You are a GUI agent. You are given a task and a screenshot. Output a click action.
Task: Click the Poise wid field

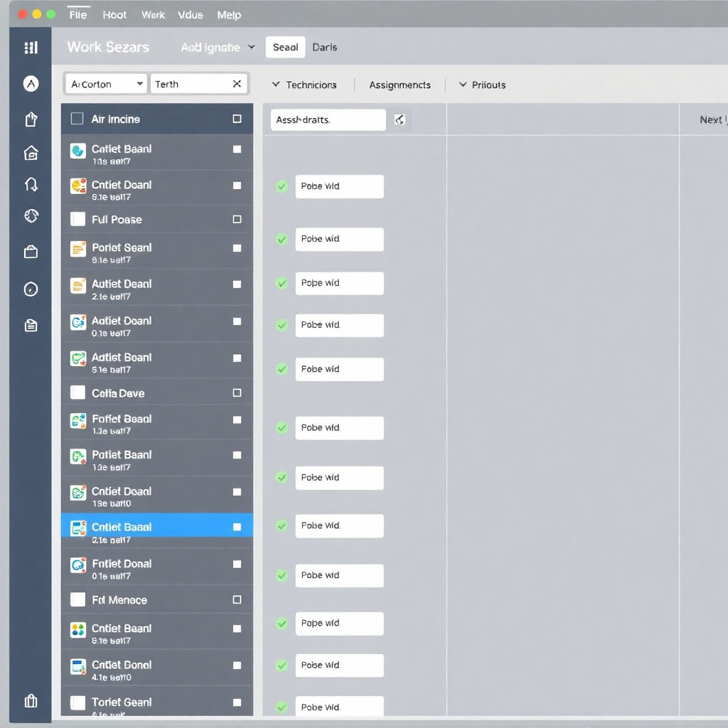[339, 665]
